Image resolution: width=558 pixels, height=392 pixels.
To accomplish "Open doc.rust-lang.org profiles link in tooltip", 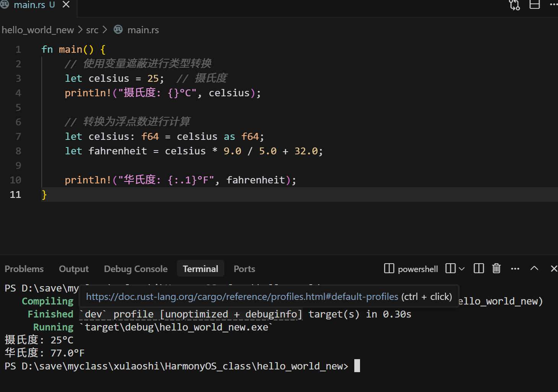I will (242, 296).
